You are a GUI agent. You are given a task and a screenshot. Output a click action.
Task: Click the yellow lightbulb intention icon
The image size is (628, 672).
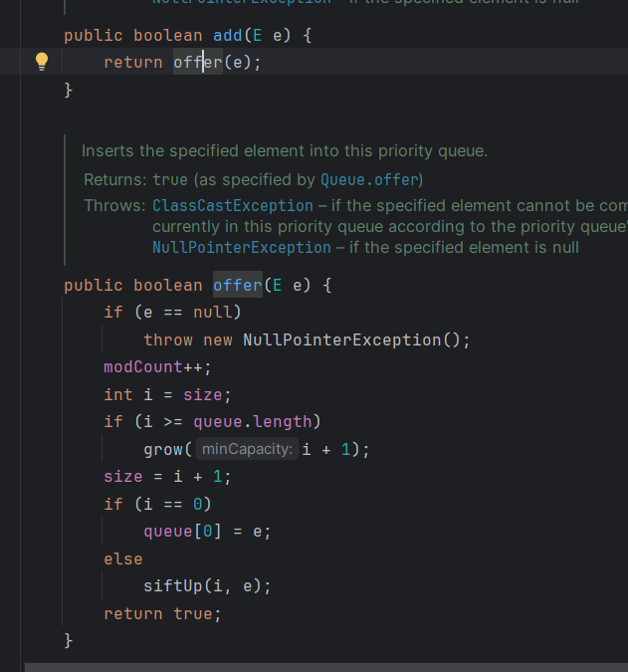click(x=41, y=62)
